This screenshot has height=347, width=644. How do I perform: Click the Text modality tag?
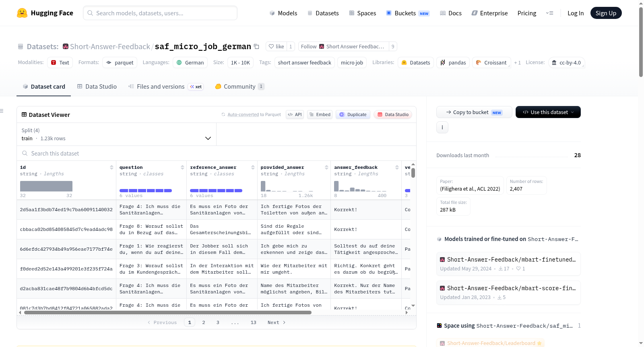(x=60, y=62)
